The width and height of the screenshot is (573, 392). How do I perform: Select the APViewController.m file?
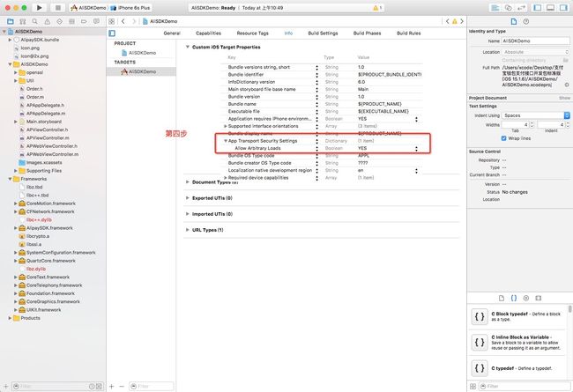(x=47, y=138)
